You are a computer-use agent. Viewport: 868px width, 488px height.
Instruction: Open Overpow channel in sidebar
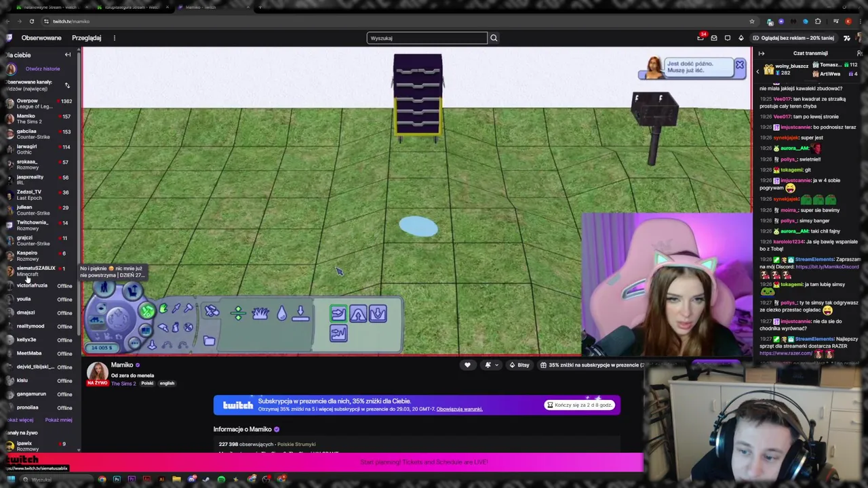(x=41, y=104)
